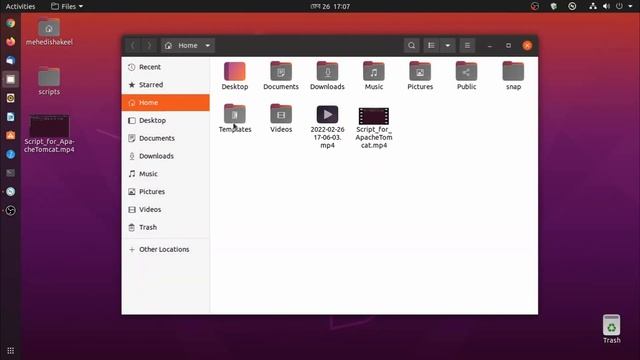Open the Pictures folder icon
The height and width of the screenshot is (360, 640).
coord(420,72)
